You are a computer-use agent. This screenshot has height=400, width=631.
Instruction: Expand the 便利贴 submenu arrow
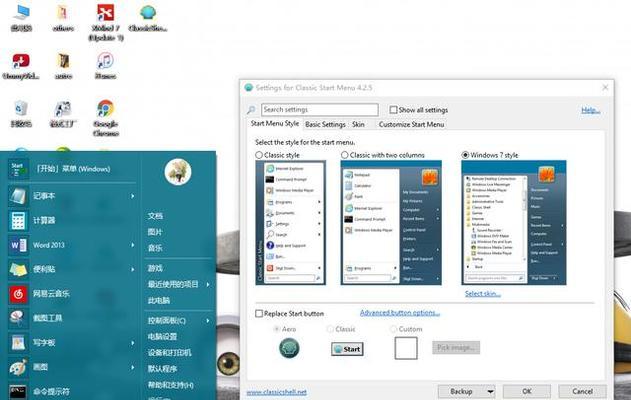132,269
